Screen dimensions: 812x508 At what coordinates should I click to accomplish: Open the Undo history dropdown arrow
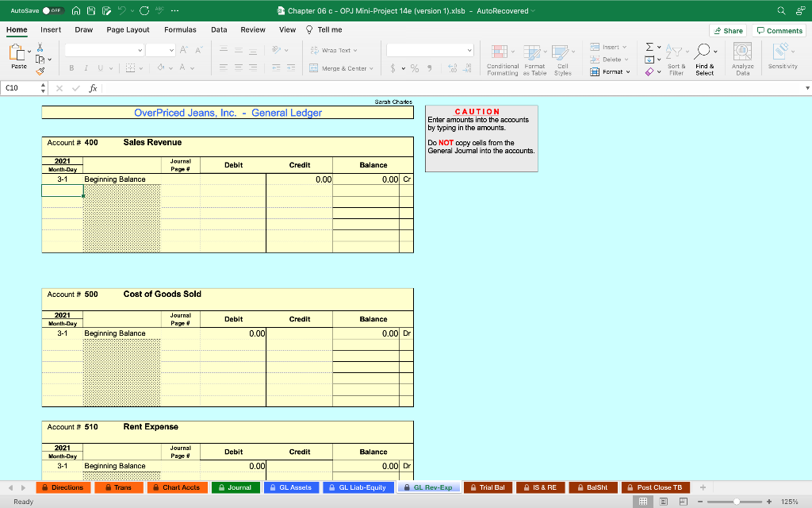pos(132,11)
